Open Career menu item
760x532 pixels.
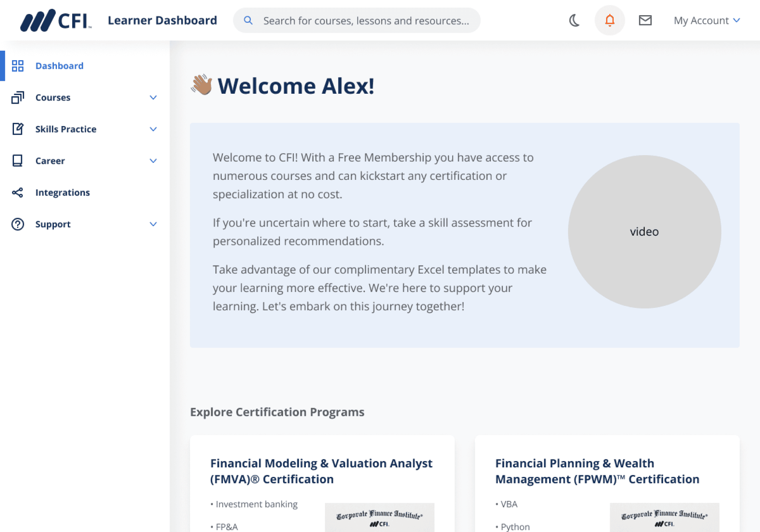[50, 160]
